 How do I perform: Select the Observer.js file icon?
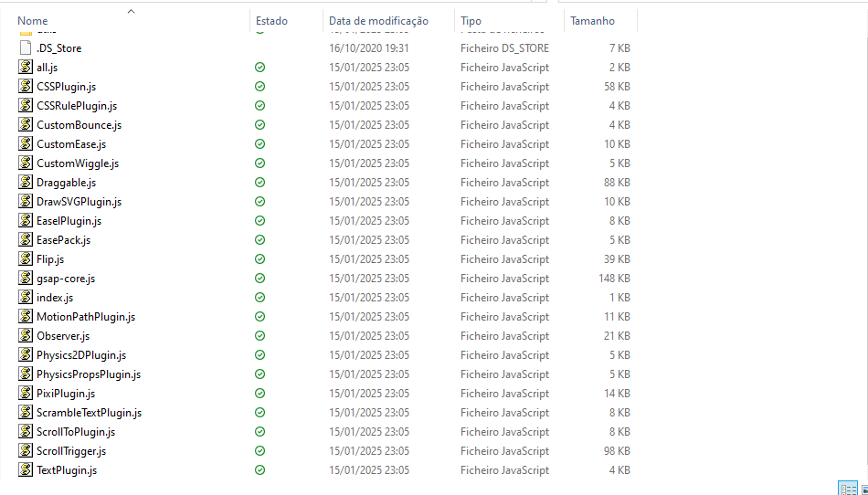click(26, 336)
